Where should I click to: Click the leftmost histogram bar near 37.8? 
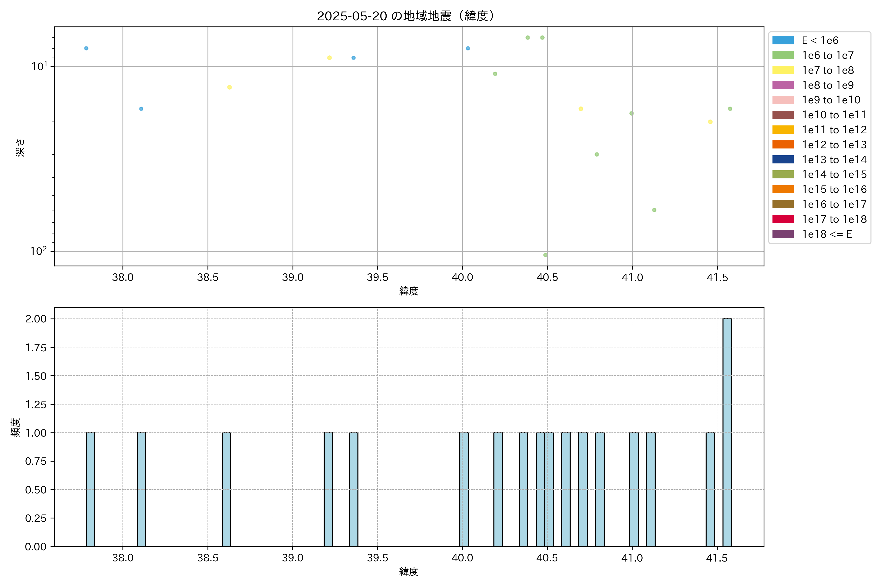(90, 489)
